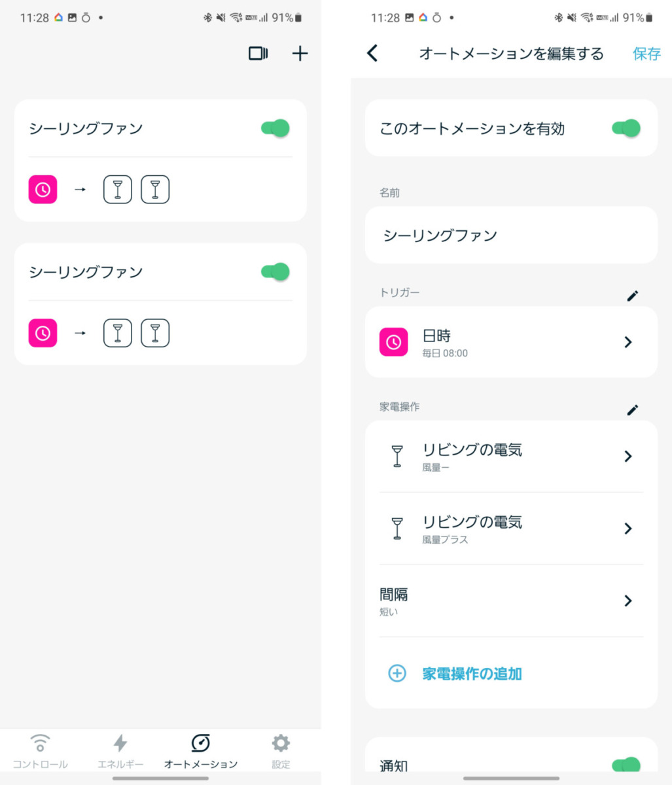The width and height of the screenshot is (672, 785).
Task: Tap the back arrow in edit screen
Action: click(373, 54)
